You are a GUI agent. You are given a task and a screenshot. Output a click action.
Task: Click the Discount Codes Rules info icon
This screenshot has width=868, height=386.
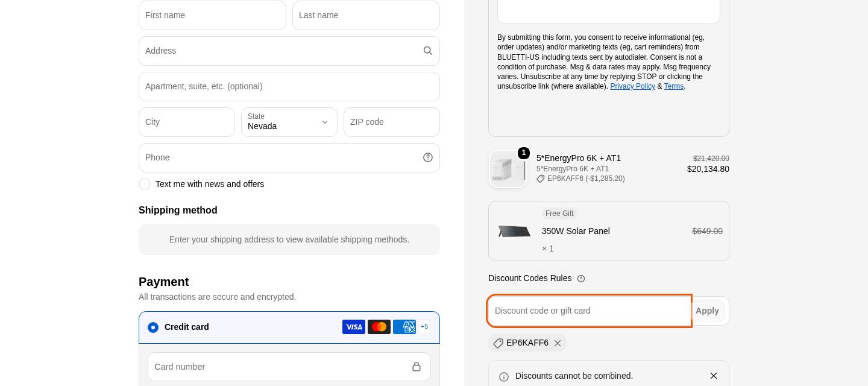[x=581, y=279]
